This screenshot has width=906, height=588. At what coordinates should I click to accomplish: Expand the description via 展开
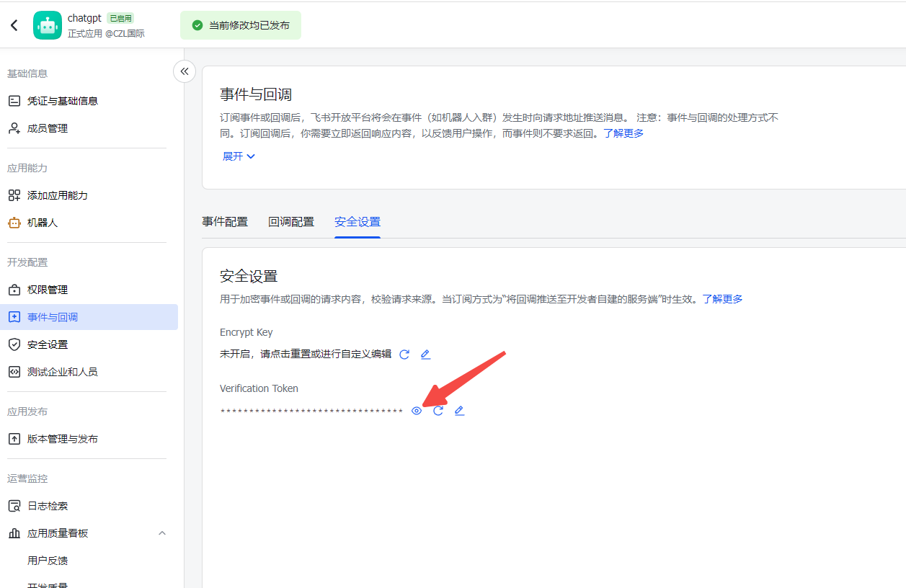coord(239,156)
